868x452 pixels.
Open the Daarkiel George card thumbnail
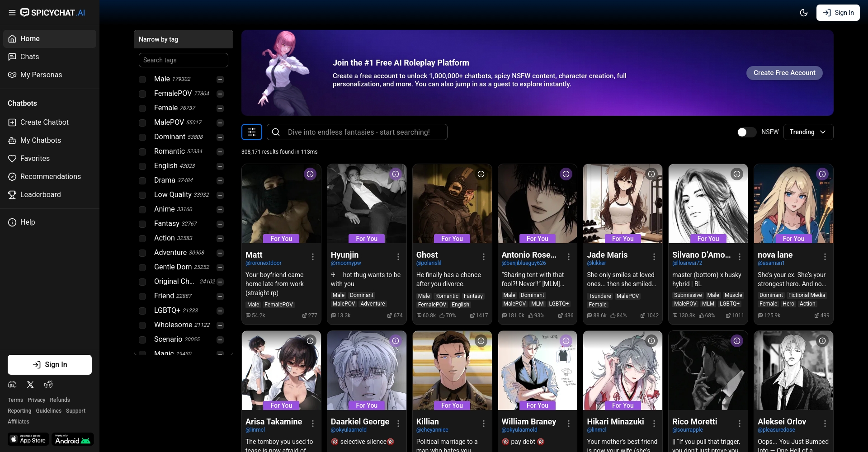367,371
